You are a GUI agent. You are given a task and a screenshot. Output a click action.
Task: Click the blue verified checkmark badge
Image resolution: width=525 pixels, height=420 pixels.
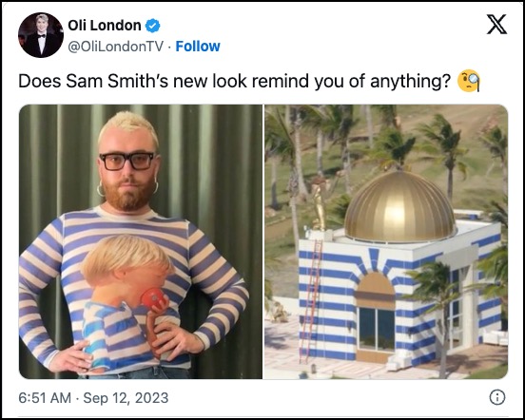153,26
